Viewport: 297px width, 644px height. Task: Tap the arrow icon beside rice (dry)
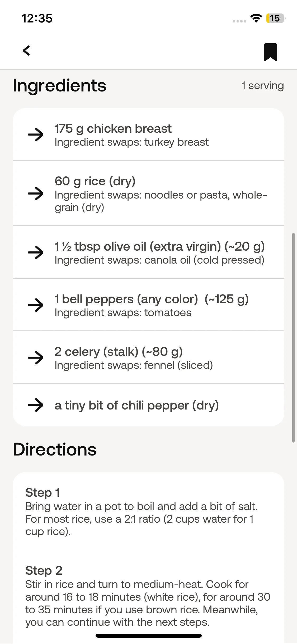[x=36, y=194]
